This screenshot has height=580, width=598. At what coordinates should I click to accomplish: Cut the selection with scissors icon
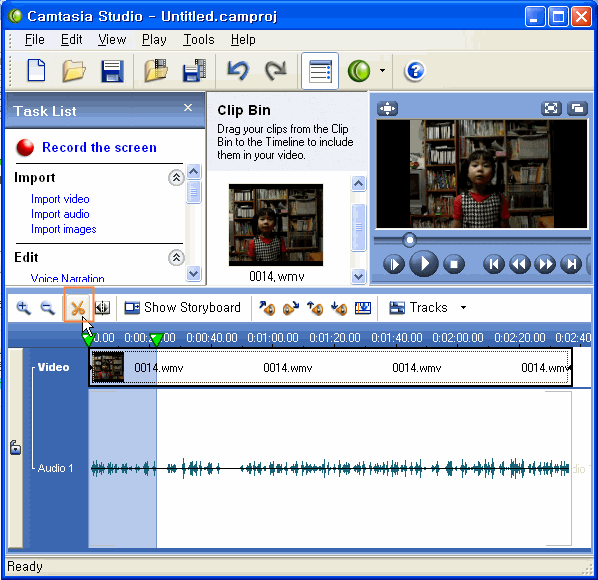tap(78, 308)
